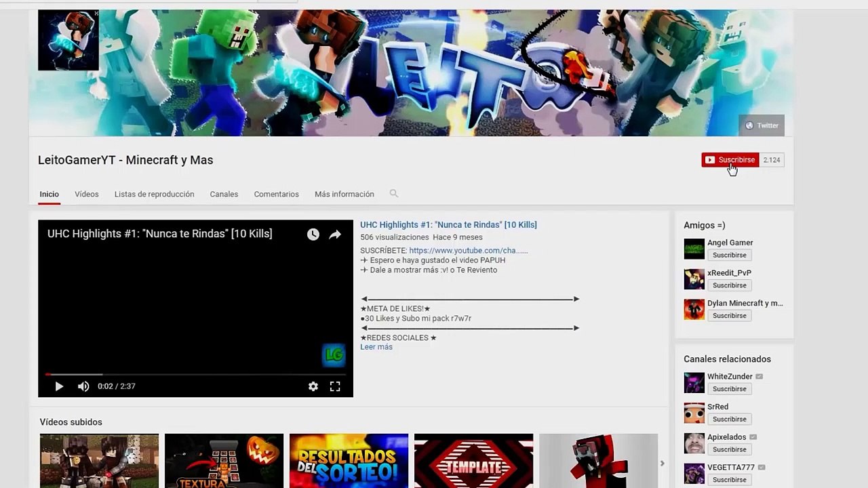This screenshot has width=868, height=488.
Task: Click the Angel Gamer channel name
Action: point(730,243)
